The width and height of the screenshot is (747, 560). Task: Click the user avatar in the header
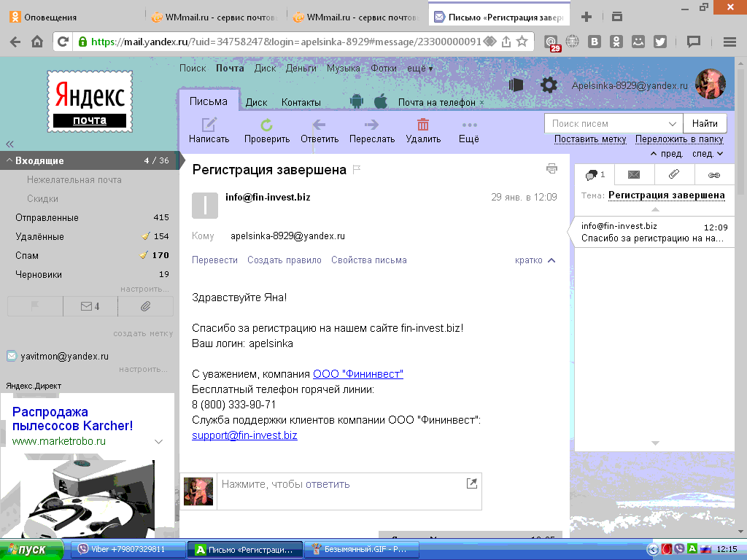711,84
